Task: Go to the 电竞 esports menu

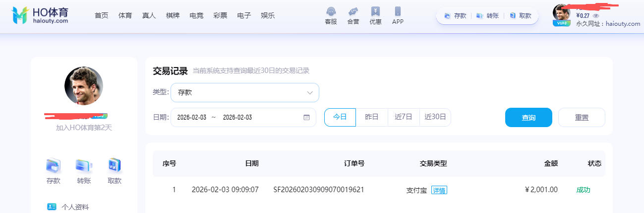Action: pos(196,15)
